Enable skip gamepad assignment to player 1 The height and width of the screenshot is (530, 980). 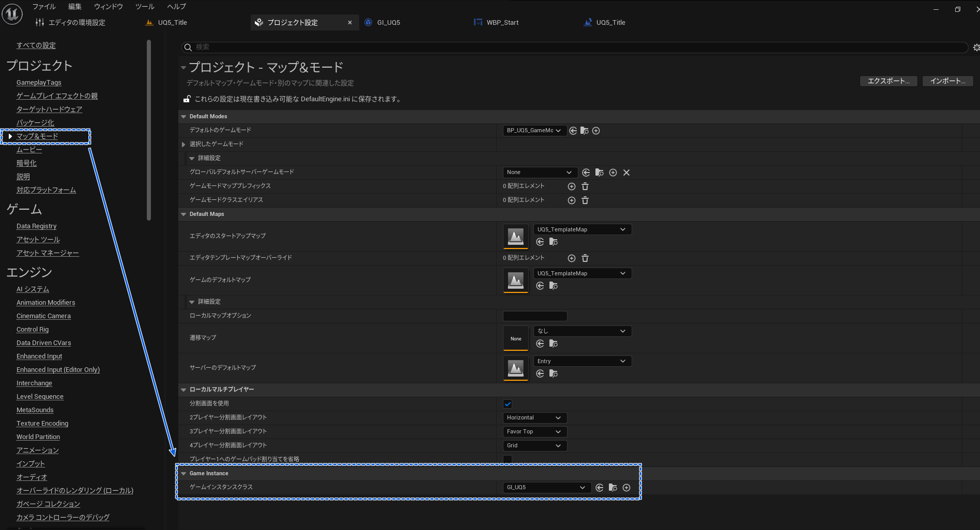pyautogui.click(x=508, y=459)
